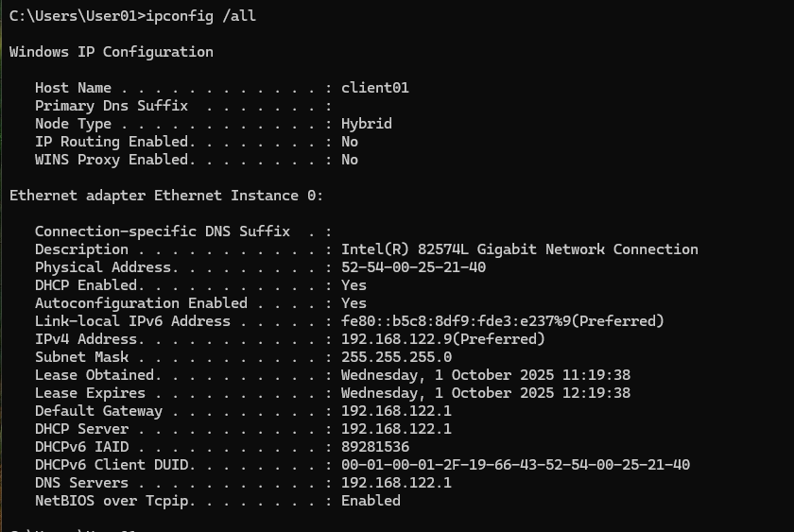This screenshot has width=794, height=532.
Task: Click the Autoconfiguration Enabled Yes value
Action: click(x=354, y=303)
